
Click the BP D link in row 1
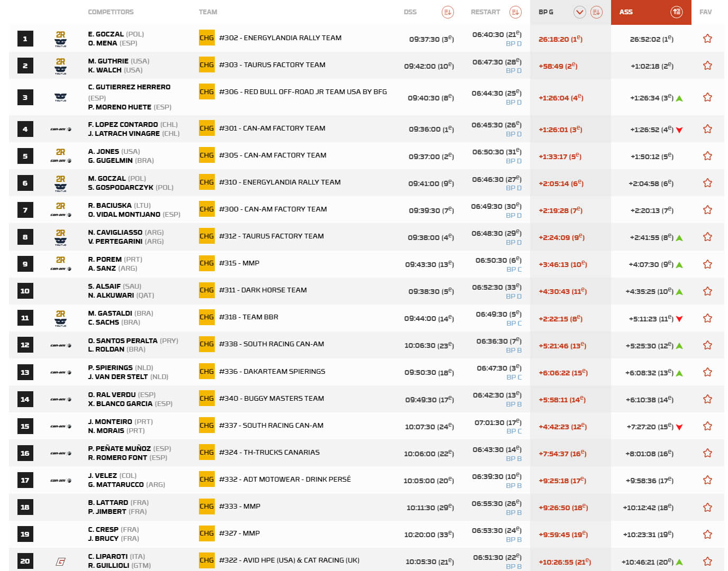click(x=513, y=44)
